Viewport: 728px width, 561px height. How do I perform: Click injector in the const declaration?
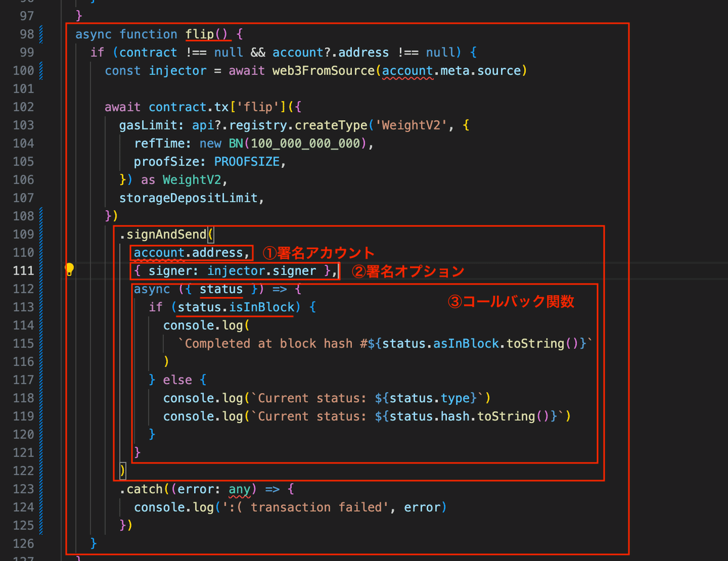click(x=178, y=70)
